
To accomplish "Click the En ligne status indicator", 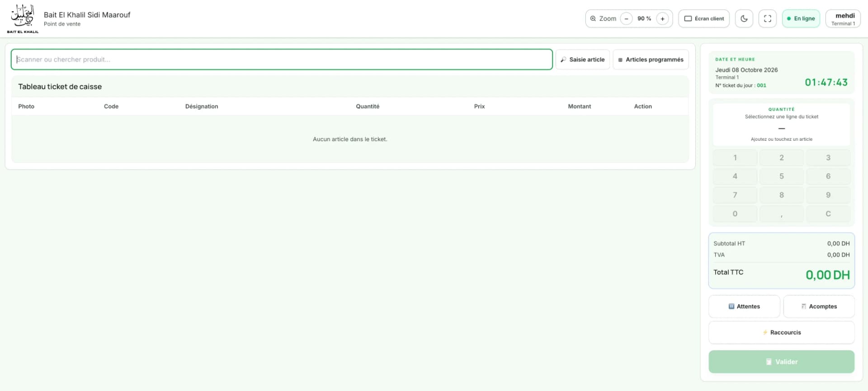I will 801,19.
